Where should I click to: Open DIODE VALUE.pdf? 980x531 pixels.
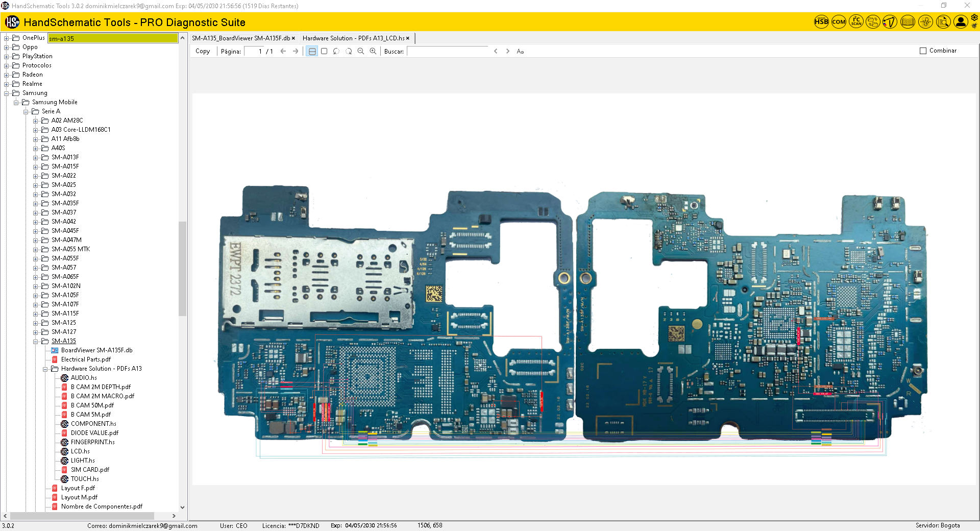click(x=94, y=433)
